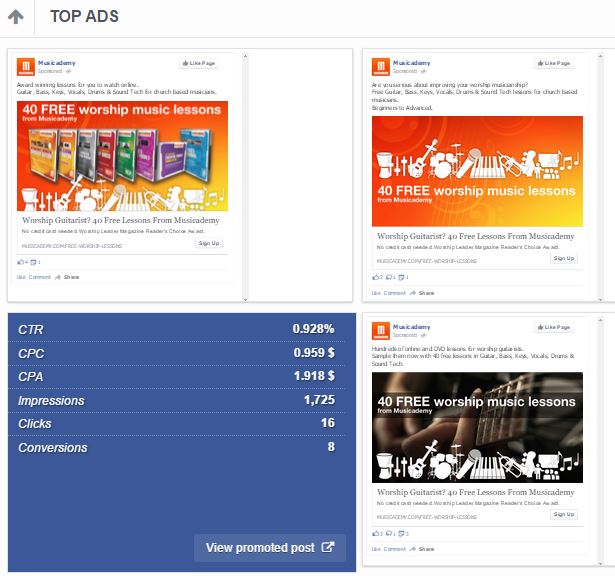615x576 pixels.
Task: Click scroll-up arrow of first ad panel
Action: pos(245,56)
